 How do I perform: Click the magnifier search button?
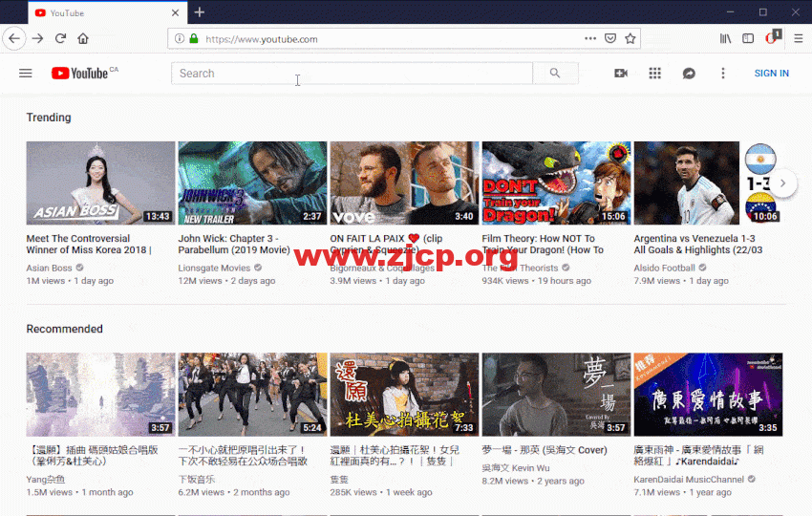(x=555, y=73)
